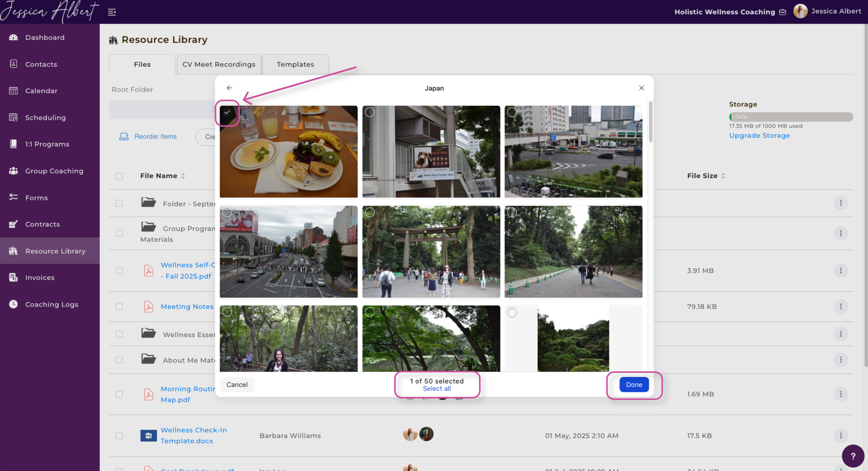Click the storage usage progress bar
868x471 pixels.
click(x=790, y=117)
